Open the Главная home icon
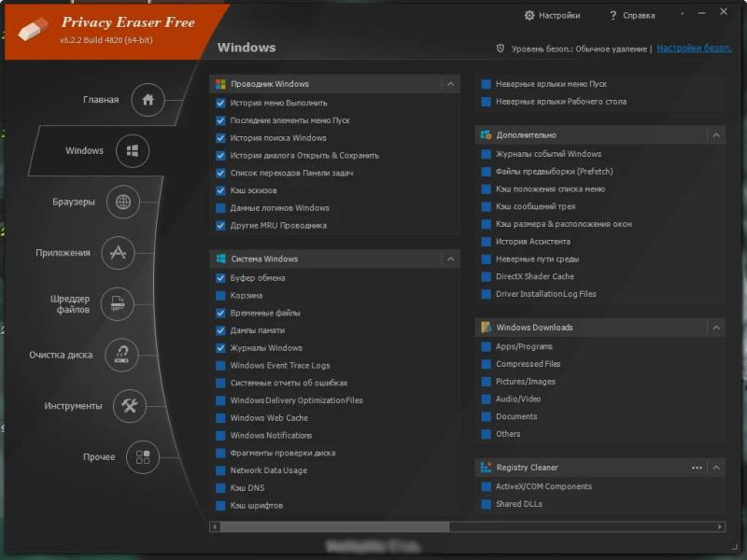Image resolution: width=747 pixels, height=560 pixels. tap(148, 100)
